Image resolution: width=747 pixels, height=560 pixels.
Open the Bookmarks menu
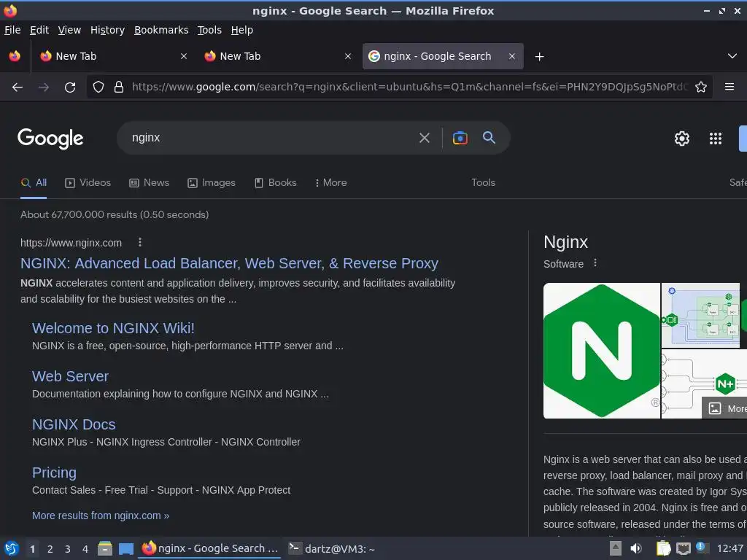pyautogui.click(x=161, y=30)
